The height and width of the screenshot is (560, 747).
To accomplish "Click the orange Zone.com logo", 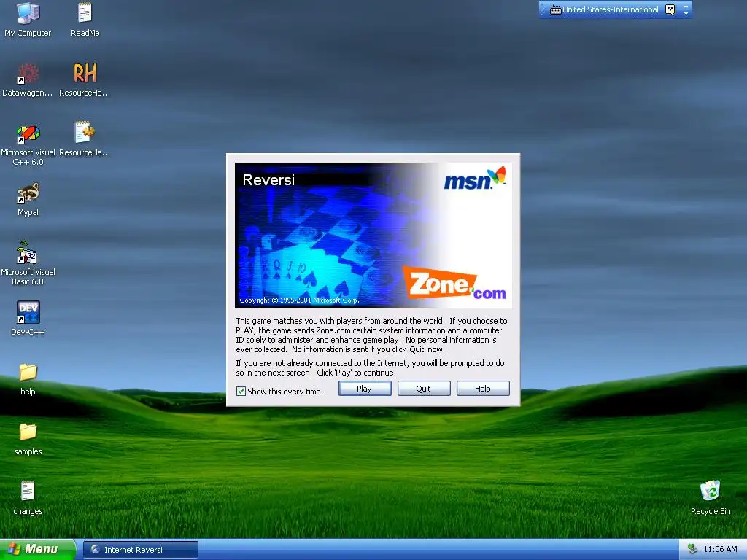I will [x=454, y=283].
